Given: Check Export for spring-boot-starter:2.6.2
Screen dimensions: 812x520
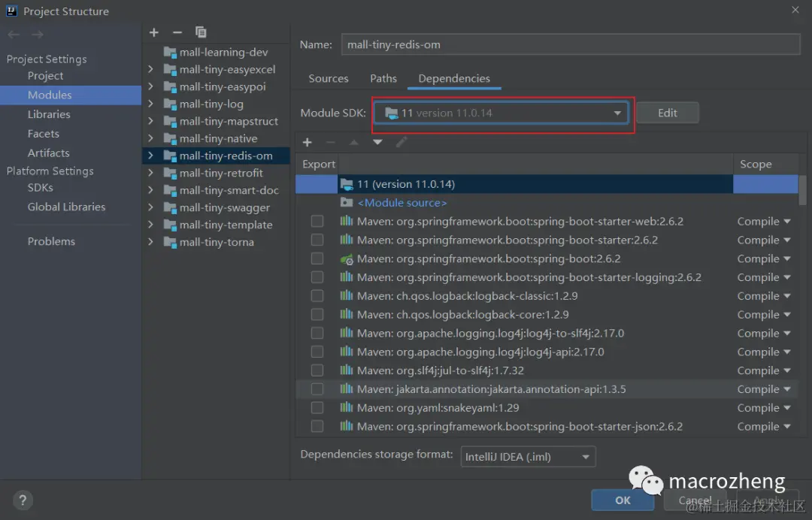Looking at the screenshot, I should pyautogui.click(x=317, y=240).
